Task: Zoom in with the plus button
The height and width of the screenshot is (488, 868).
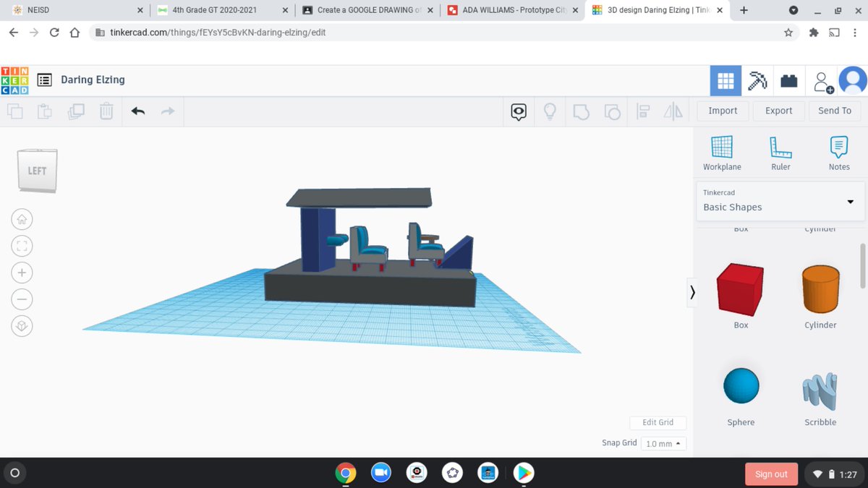Action: click(x=22, y=273)
